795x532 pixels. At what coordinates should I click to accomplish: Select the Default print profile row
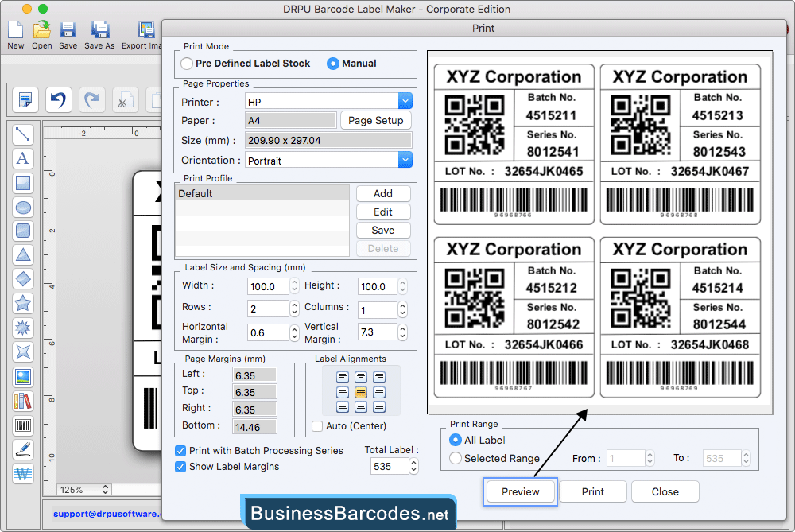point(262,193)
